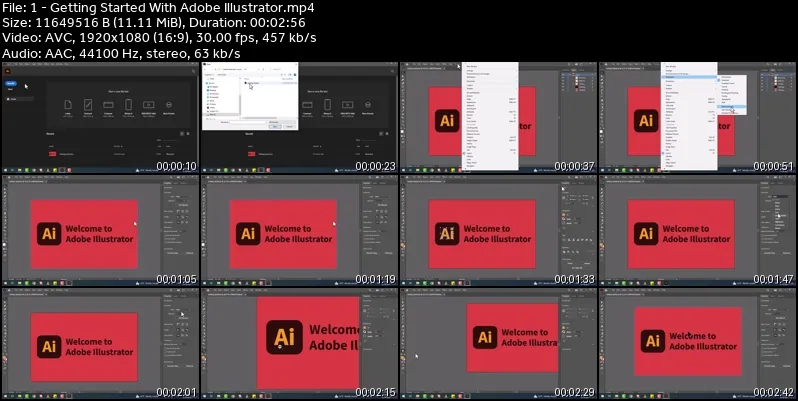Viewport: 798px width, 401px height.
Task: Open the thumbnail stamped 00:02:15
Action: click(299, 343)
